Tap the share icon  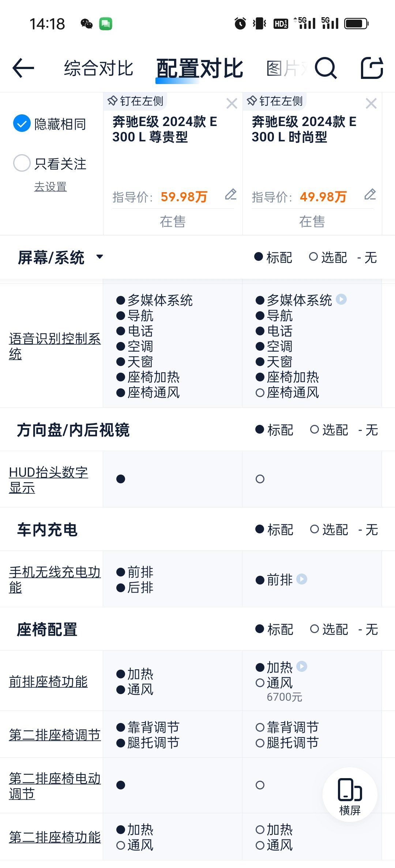(372, 68)
